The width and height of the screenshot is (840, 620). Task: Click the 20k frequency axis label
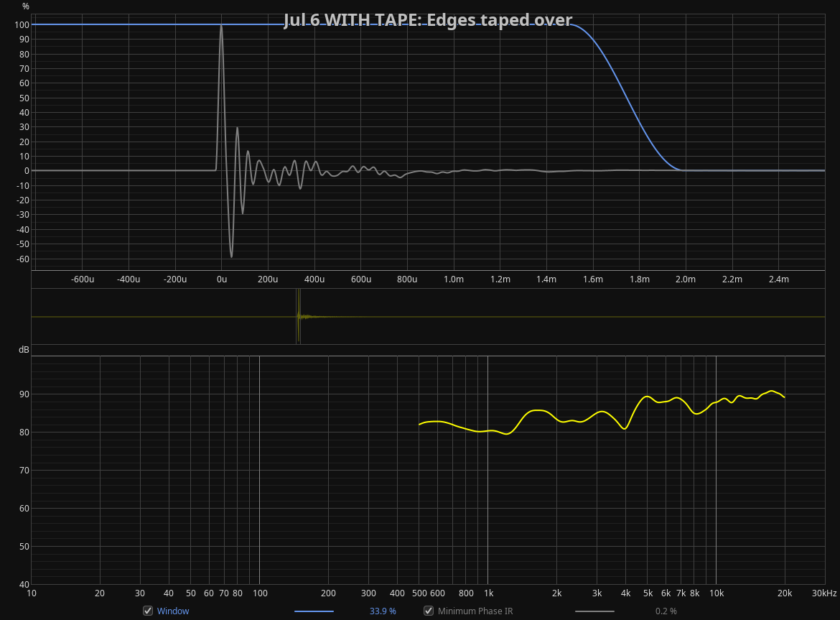click(x=785, y=593)
